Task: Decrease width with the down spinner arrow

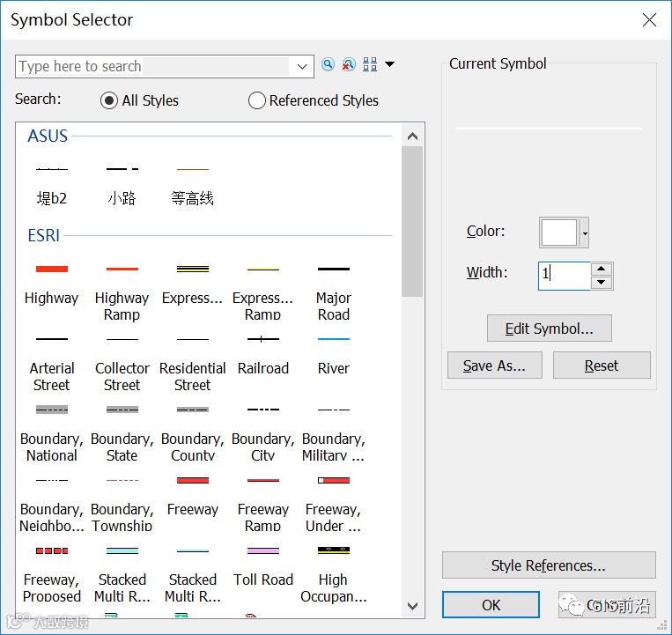Action: coord(602,283)
